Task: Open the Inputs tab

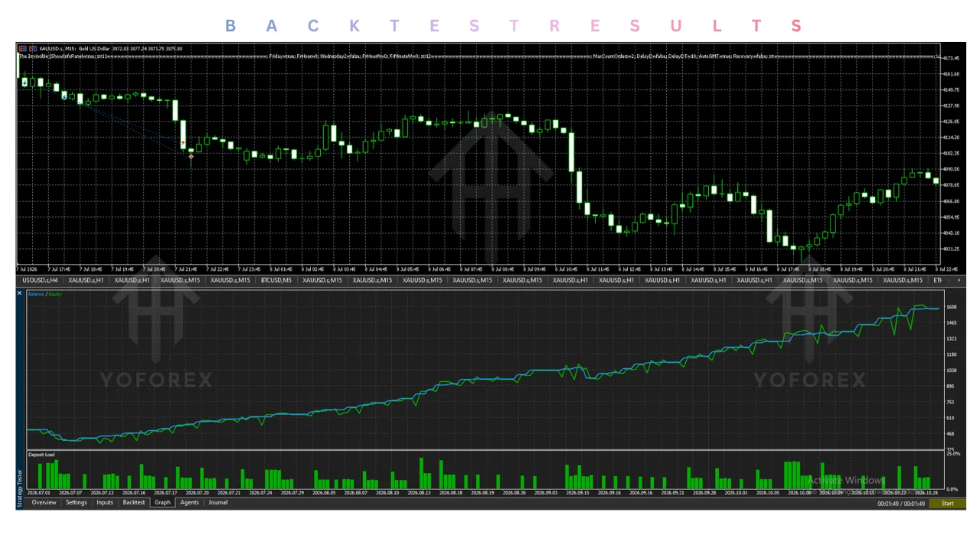Action: pos(105,503)
